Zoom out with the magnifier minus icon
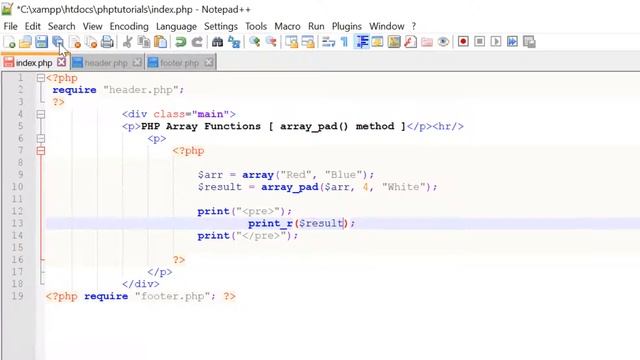This screenshot has height=360, width=640. (271, 42)
